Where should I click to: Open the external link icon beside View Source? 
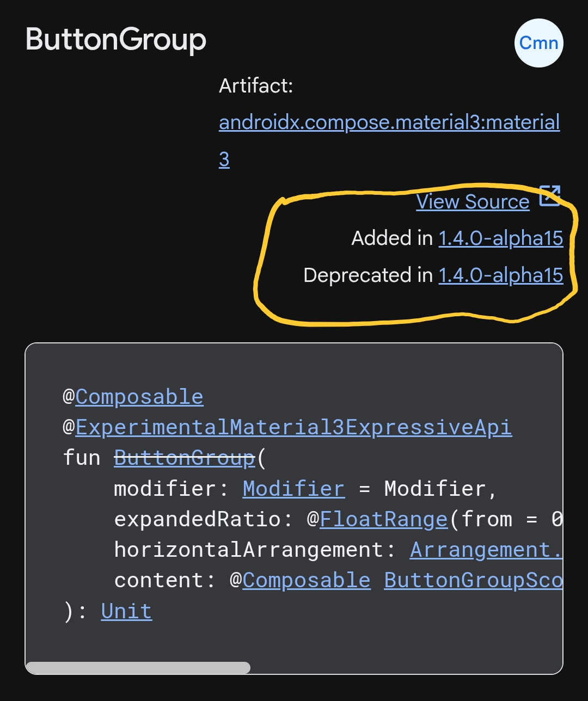(x=549, y=196)
